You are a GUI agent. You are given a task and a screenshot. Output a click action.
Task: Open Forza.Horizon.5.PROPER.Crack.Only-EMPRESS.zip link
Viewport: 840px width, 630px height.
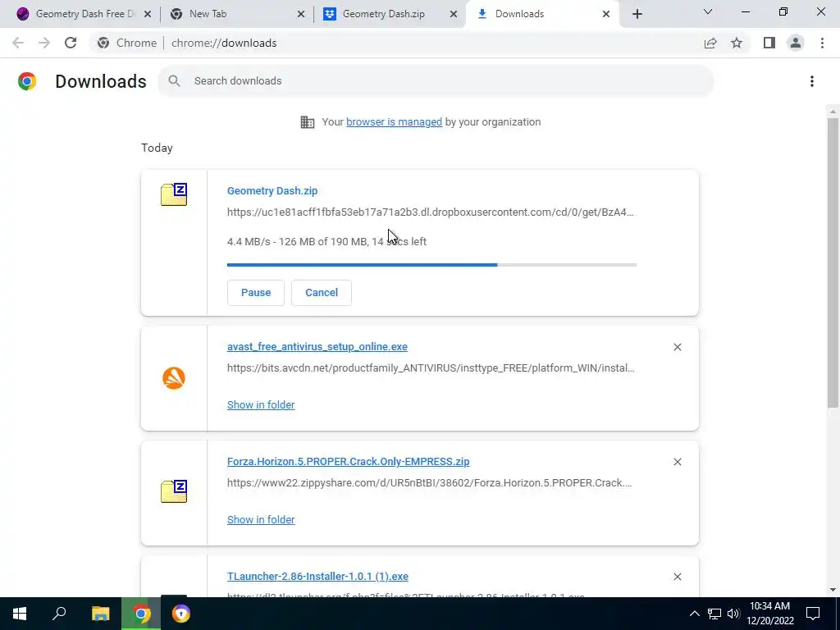[348, 461]
